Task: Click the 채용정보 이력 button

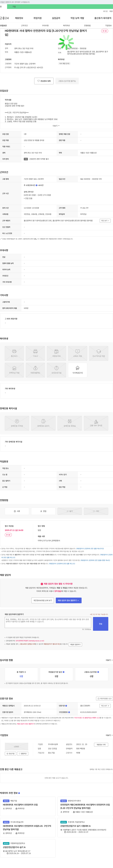Action: 101,745
